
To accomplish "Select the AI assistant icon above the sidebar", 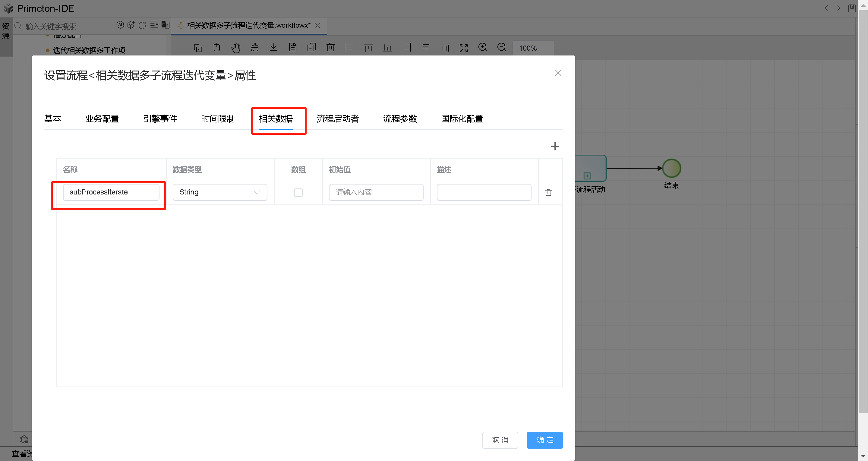I will pyautogui.click(x=120, y=25).
